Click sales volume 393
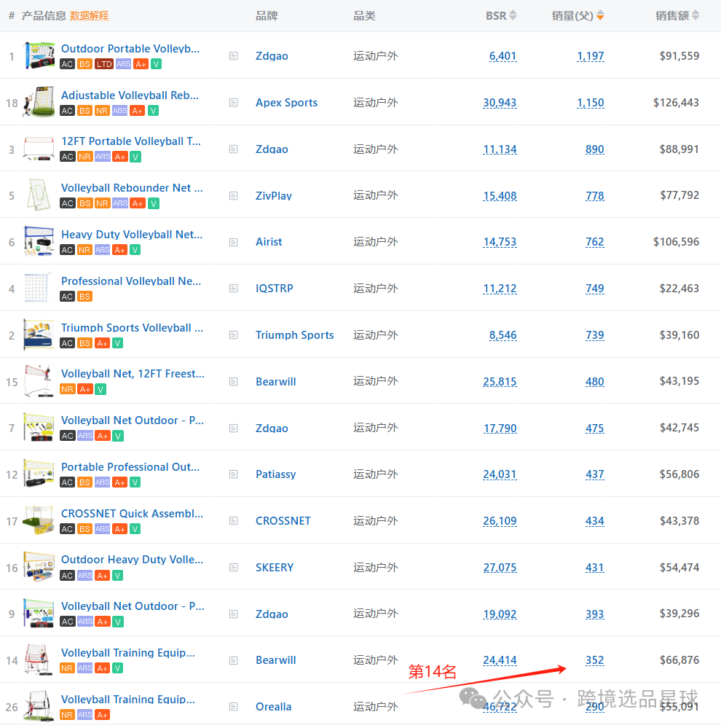 tap(595, 614)
